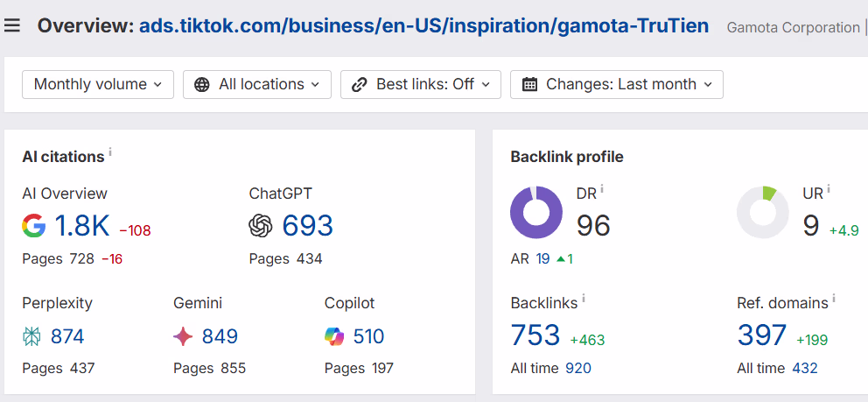Open the Copilot 510 citations value
Viewport: 868px width, 402px height.
(x=368, y=336)
